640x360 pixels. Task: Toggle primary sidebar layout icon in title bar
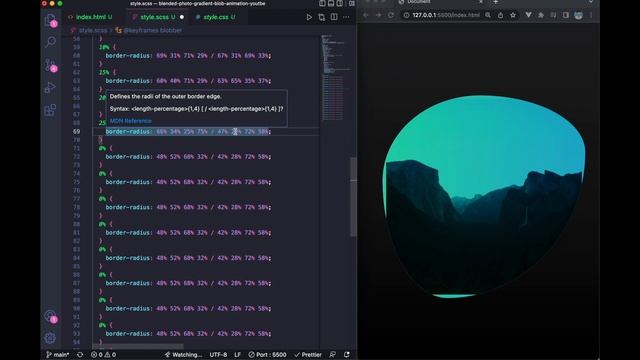[322, 4]
